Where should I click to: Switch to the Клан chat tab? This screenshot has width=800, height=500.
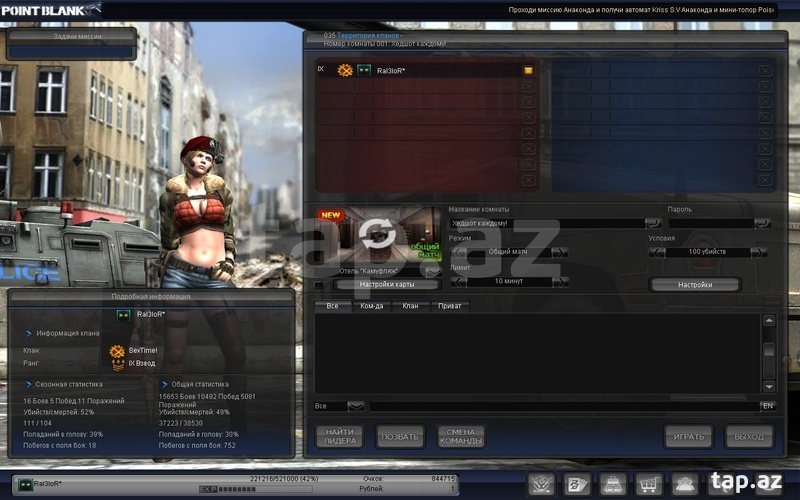point(410,306)
